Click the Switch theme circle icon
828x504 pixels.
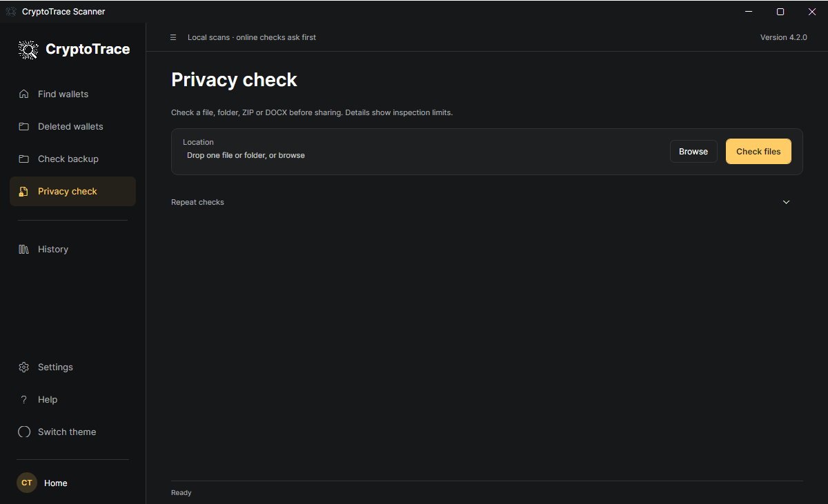[x=24, y=432]
